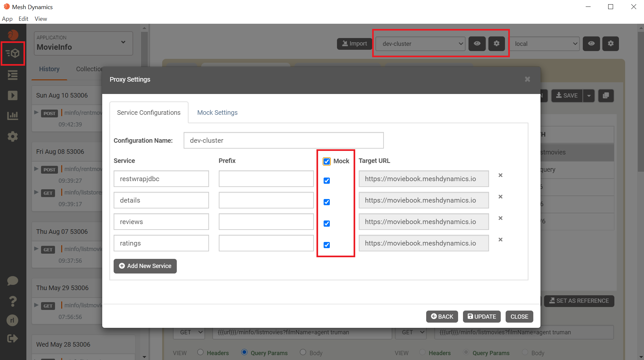644x360 pixels.
Task: Click the Import button
Action: click(x=355, y=44)
